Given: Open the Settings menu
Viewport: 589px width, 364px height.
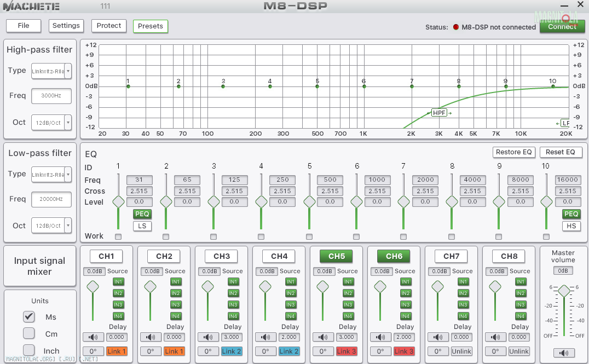Looking at the screenshot, I should coord(66,26).
